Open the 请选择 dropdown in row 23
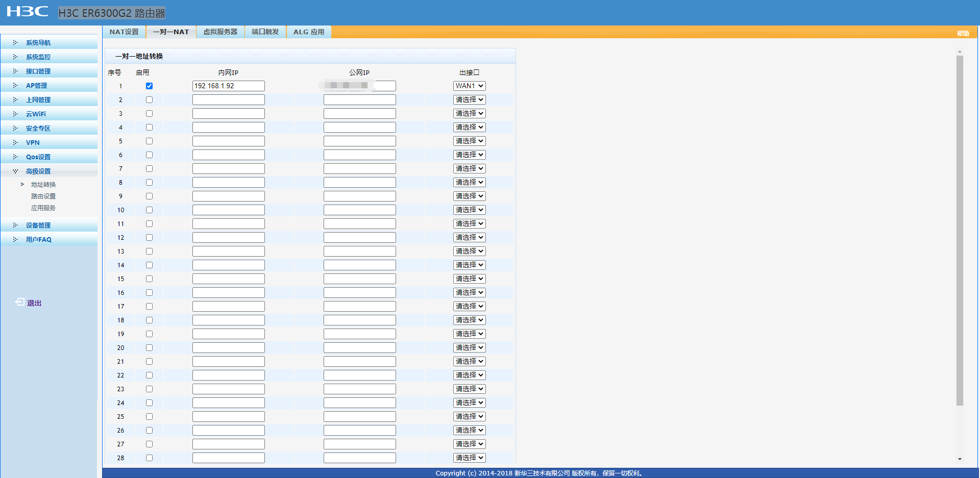This screenshot has width=980, height=478. [x=470, y=389]
